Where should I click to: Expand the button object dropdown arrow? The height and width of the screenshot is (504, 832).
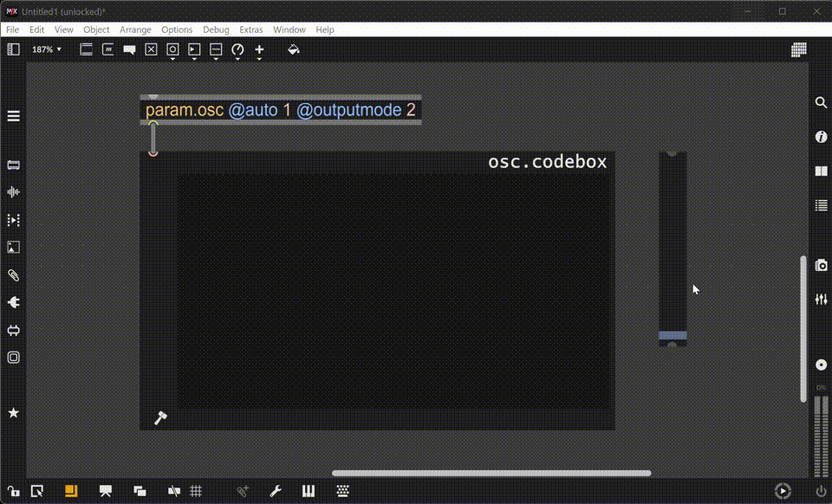[x=172, y=59]
